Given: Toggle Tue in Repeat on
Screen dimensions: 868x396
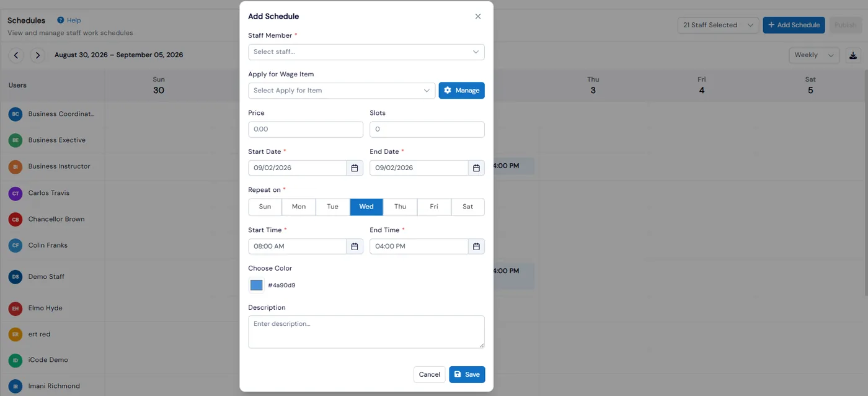Looking at the screenshot, I should point(333,207).
